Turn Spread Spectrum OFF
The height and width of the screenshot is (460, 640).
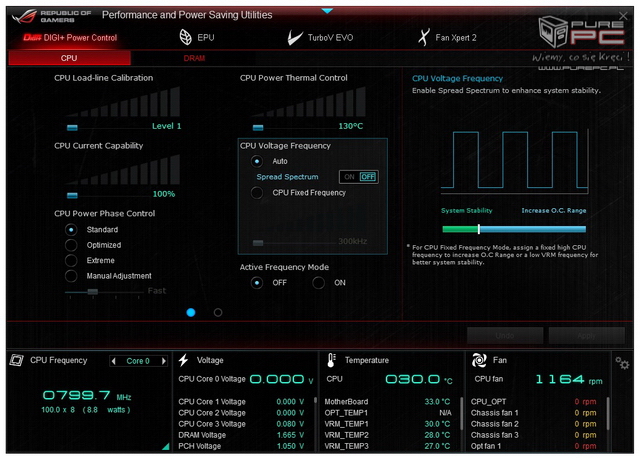click(x=368, y=177)
